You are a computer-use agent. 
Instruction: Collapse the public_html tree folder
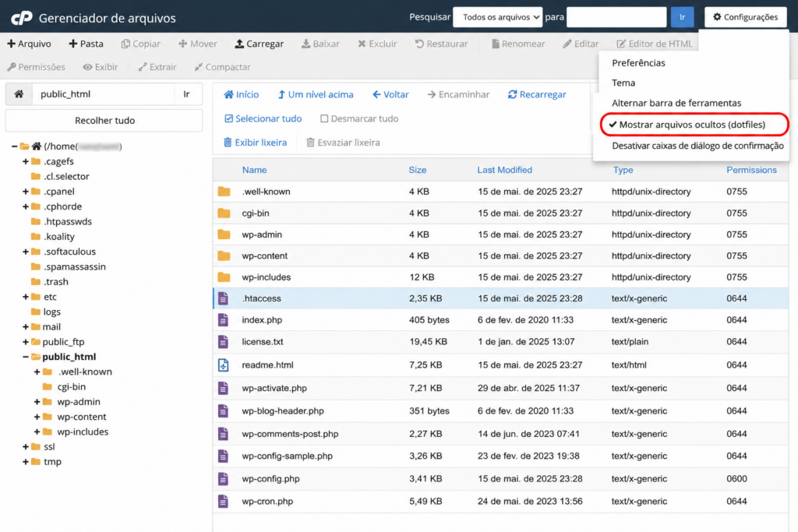[x=26, y=357]
